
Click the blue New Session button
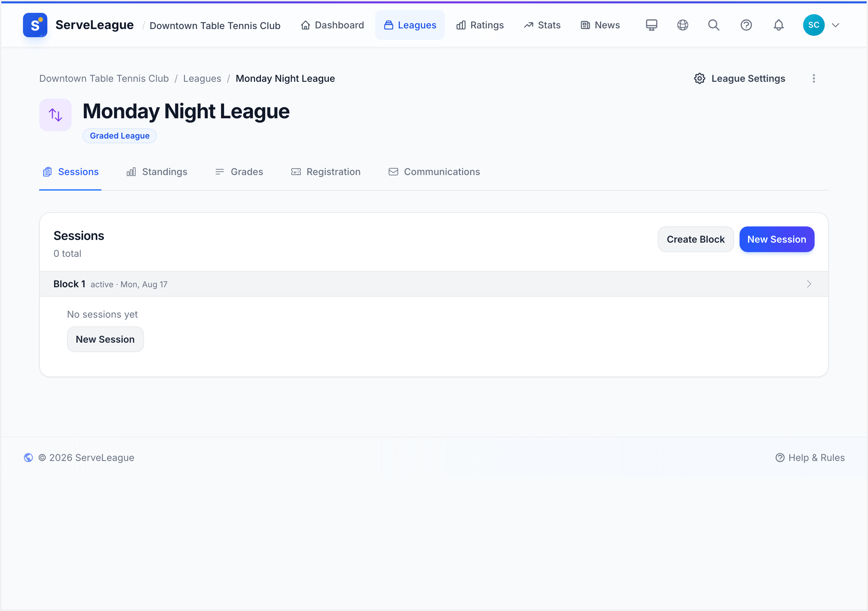[x=776, y=239]
